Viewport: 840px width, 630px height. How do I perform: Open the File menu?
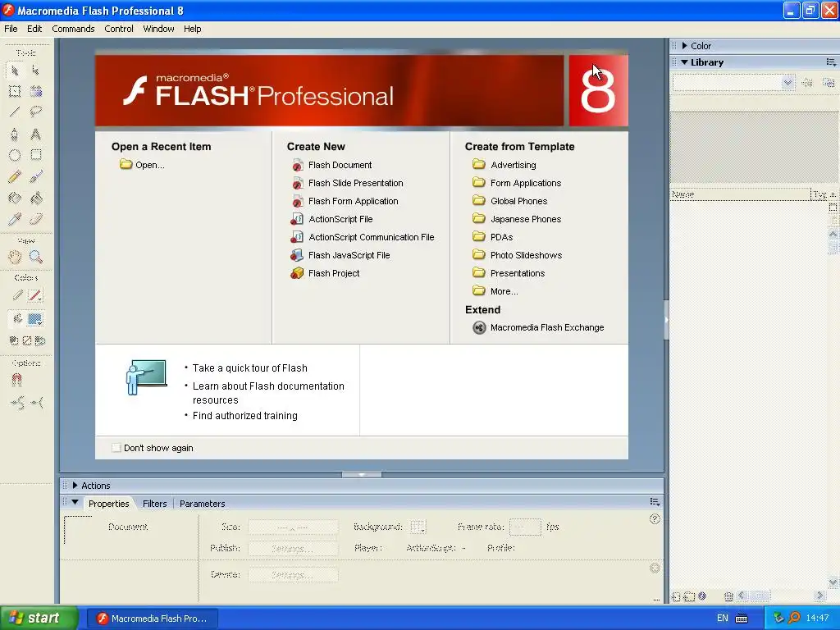pos(11,29)
